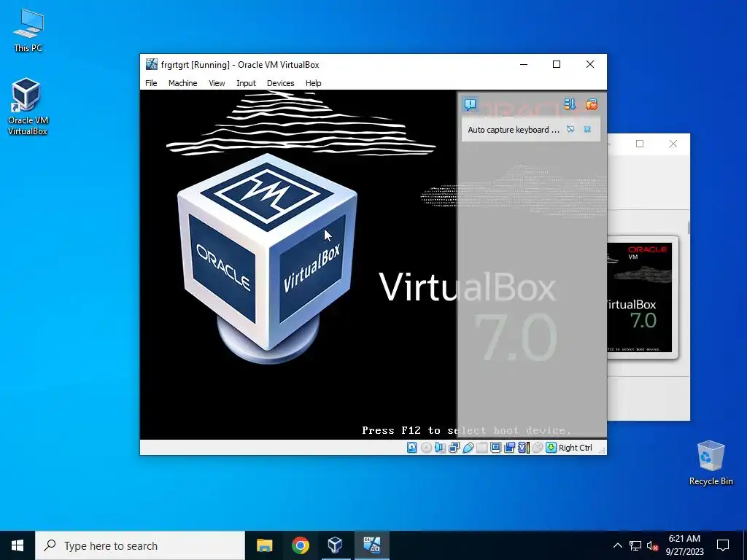Toggle the notification center speech-bubble icon
The image size is (747, 560).
tap(471, 104)
